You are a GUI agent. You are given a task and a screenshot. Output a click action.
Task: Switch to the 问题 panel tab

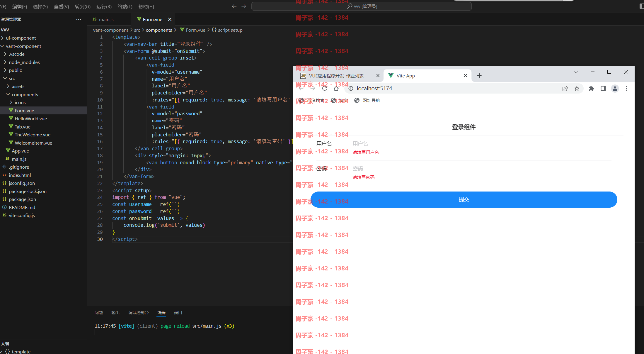[99, 313]
